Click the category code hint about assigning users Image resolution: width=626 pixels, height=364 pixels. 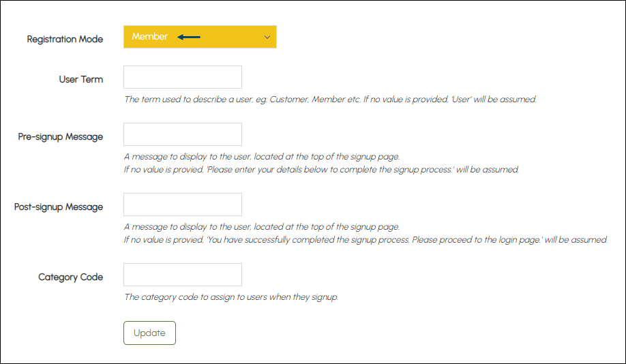pos(231,297)
